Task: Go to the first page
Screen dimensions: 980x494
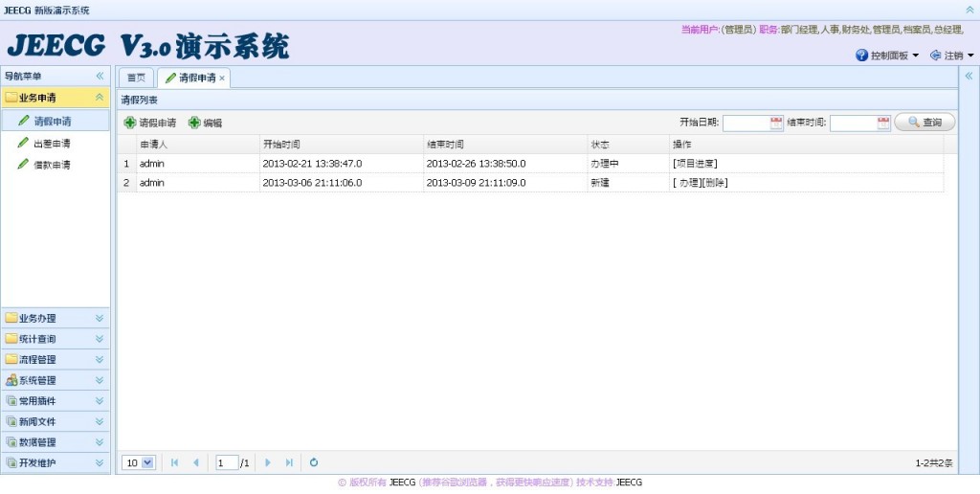Action: 174,462
